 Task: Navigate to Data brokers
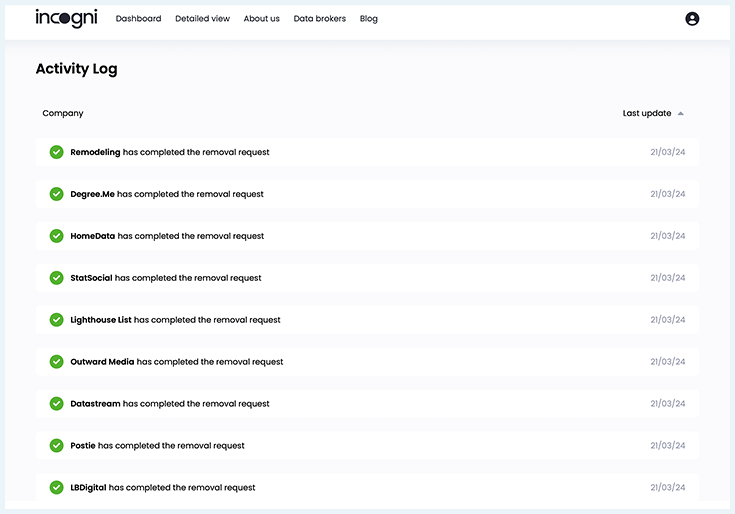pos(320,19)
